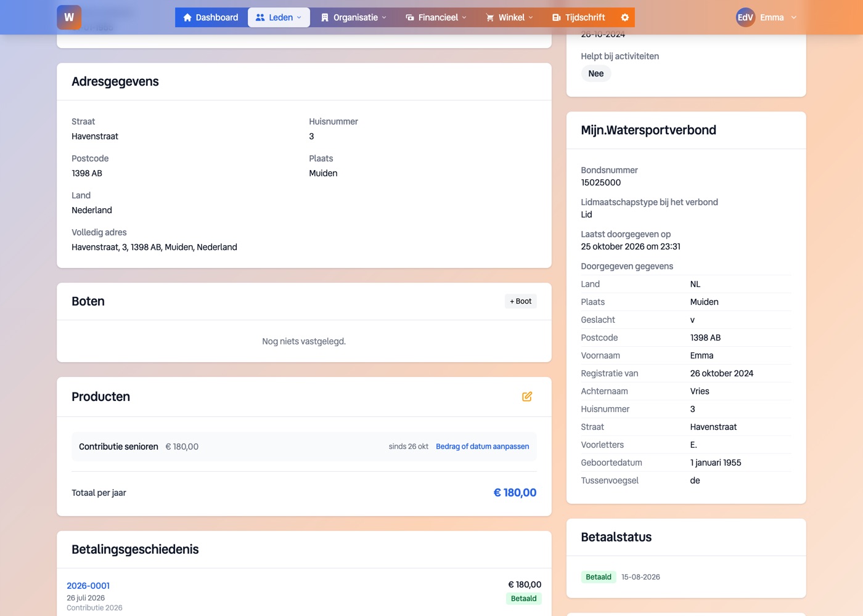863x616 pixels.
Task: Add a boat with + Boot
Action: 520,301
